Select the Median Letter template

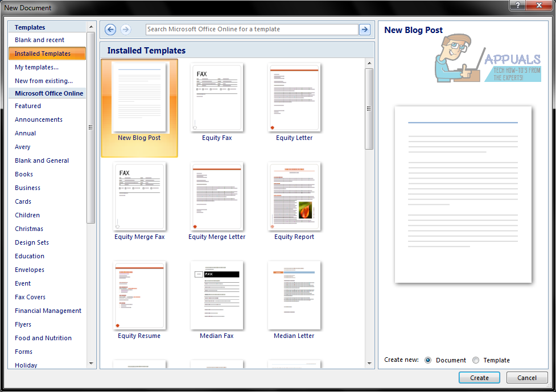(x=294, y=300)
